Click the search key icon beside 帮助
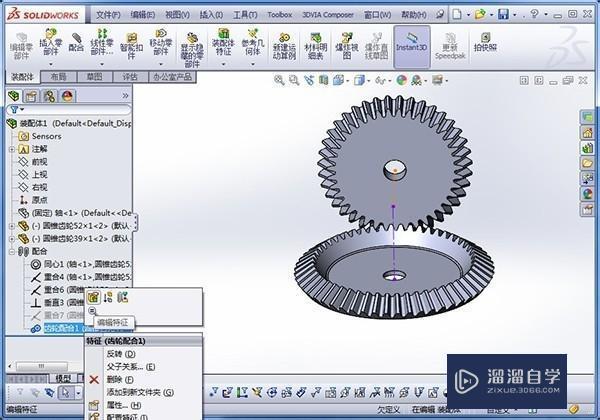Screen dimensions: 600x420 point(440,15)
